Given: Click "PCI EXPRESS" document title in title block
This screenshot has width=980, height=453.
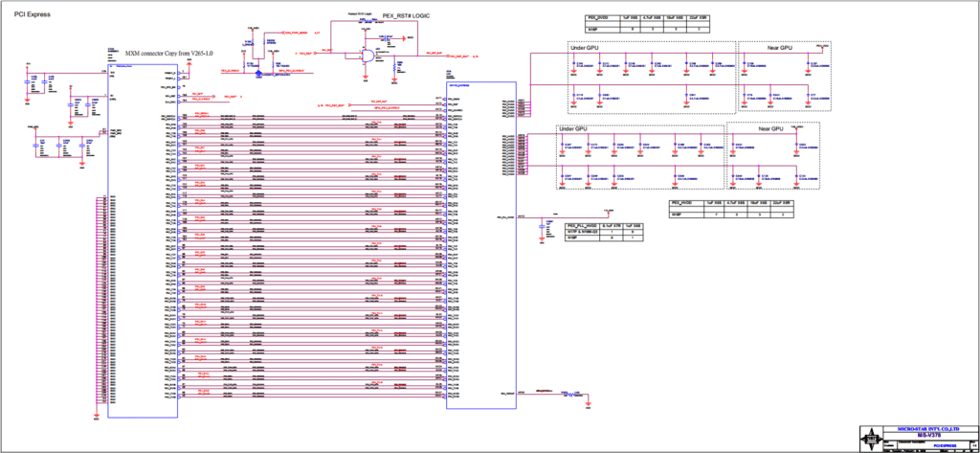Looking at the screenshot, I should tap(944, 445).
